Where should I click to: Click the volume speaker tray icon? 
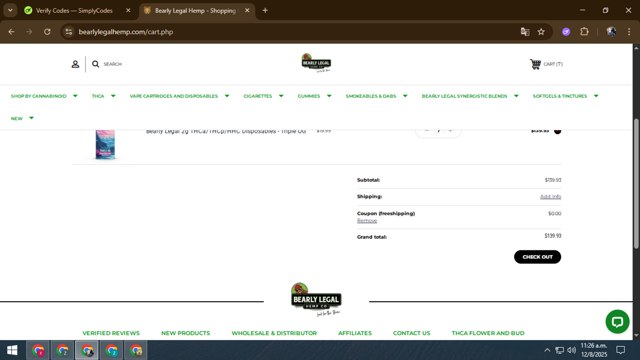coord(572,350)
